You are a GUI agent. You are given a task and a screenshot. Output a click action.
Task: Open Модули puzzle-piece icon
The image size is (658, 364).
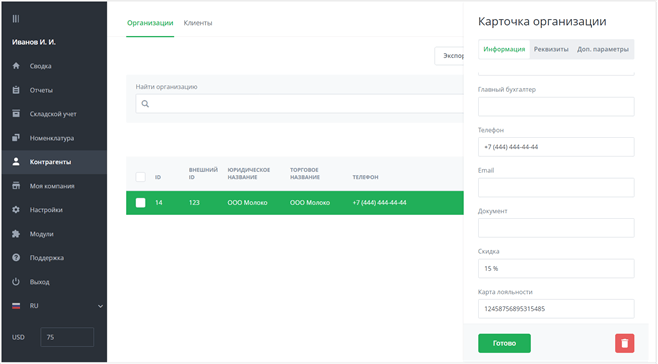point(16,234)
